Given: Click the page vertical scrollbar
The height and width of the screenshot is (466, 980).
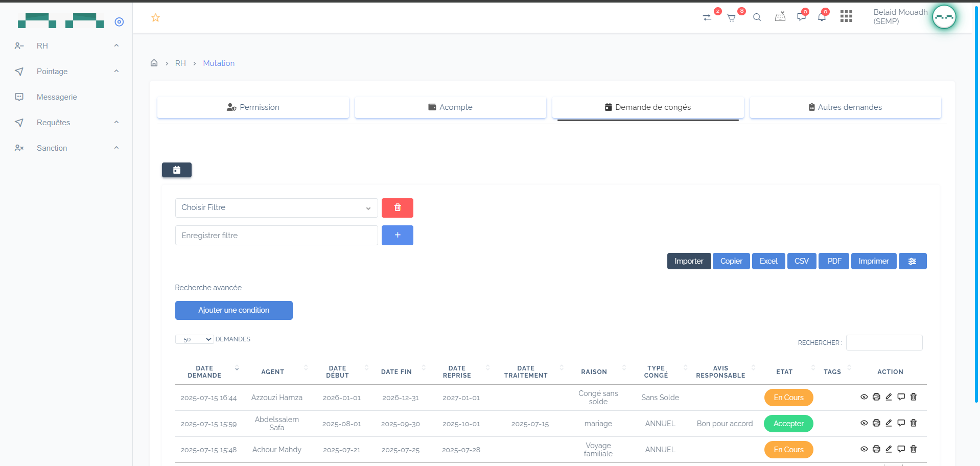Looking at the screenshot, I should 976,204.
